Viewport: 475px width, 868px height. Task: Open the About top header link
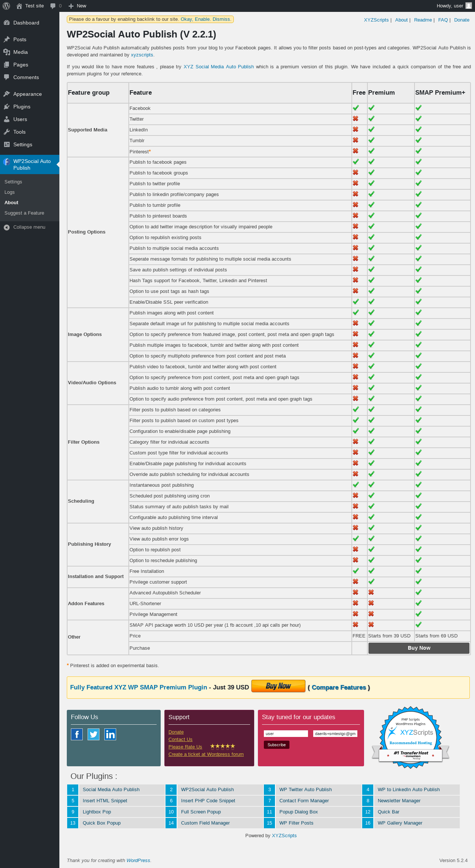click(402, 20)
